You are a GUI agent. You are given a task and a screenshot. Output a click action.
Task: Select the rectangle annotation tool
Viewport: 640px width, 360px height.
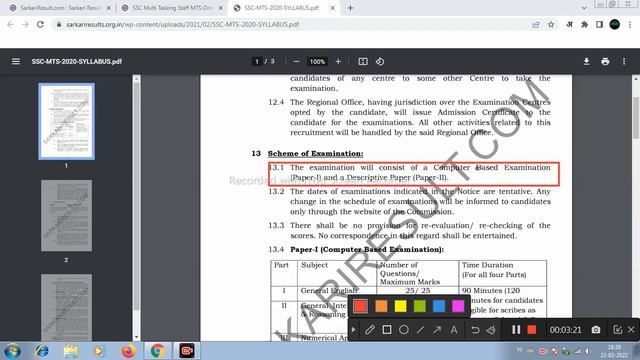(387, 330)
